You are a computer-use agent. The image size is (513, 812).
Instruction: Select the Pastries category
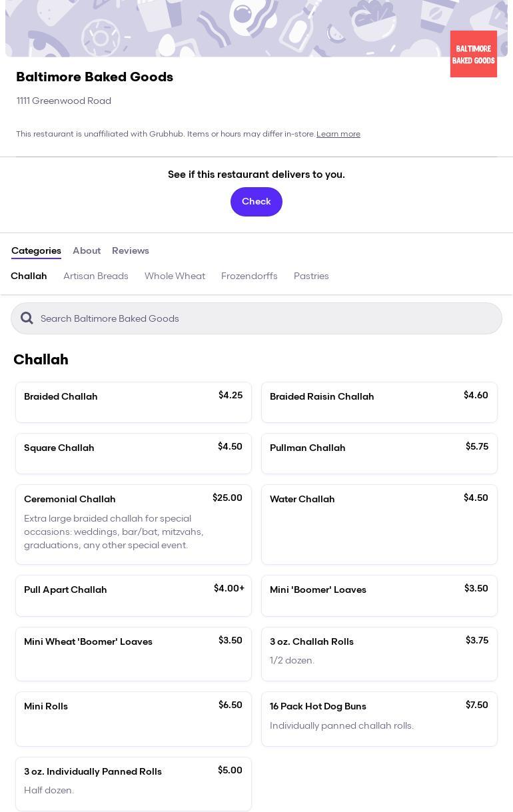coord(311,276)
